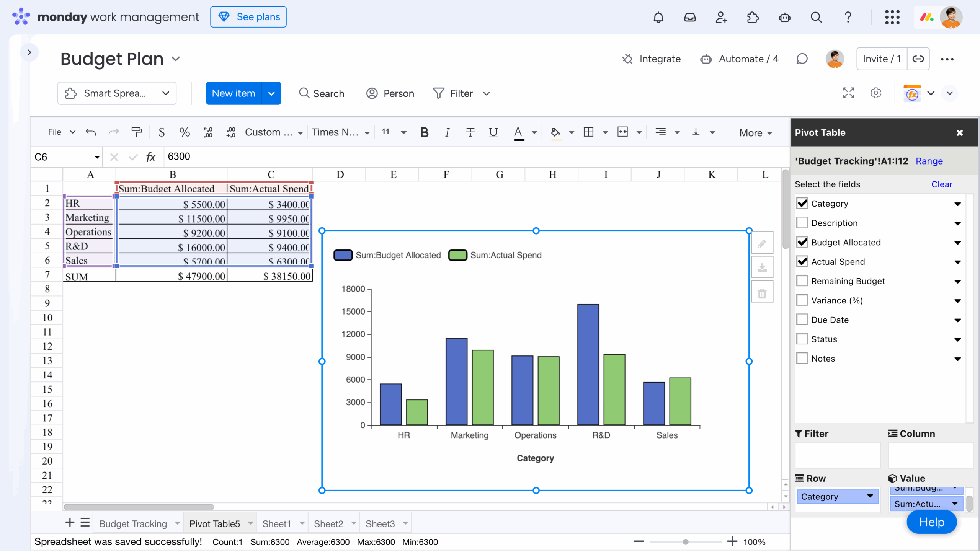This screenshot has width=980, height=551.
Task: Toggle bold formatting on selection
Action: coord(424,132)
